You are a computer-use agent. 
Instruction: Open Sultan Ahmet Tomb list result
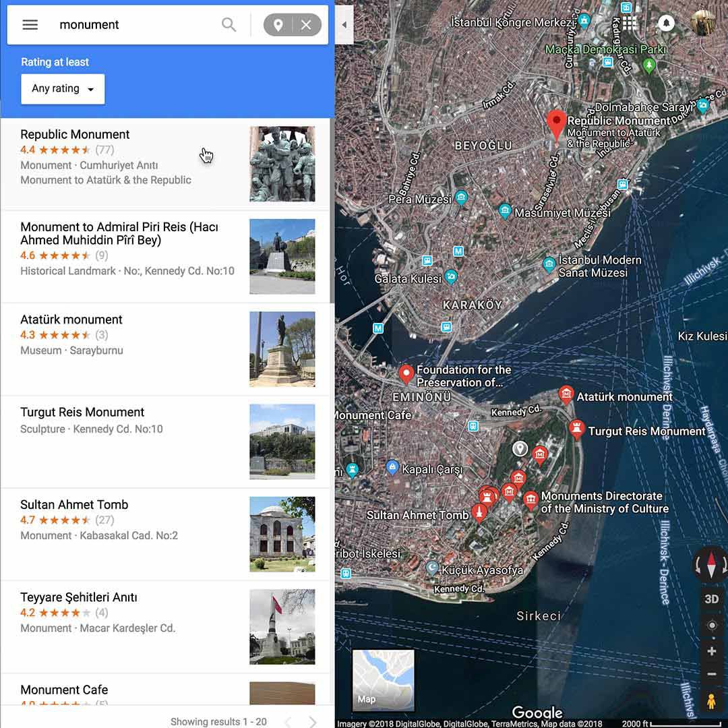pyautogui.click(x=165, y=534)
